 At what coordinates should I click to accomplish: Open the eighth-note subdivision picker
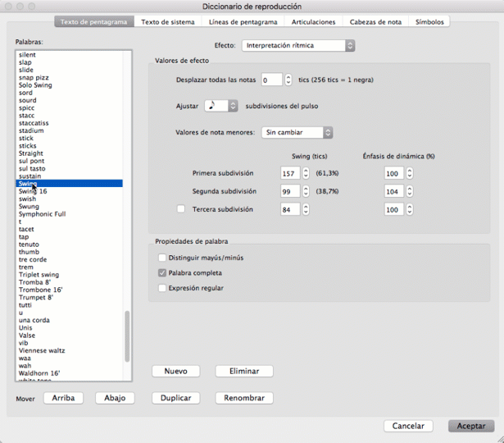coord(220,106)
